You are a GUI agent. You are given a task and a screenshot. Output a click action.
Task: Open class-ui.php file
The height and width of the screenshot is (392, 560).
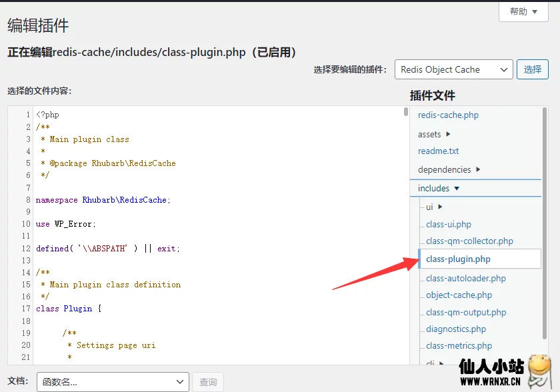449,224
